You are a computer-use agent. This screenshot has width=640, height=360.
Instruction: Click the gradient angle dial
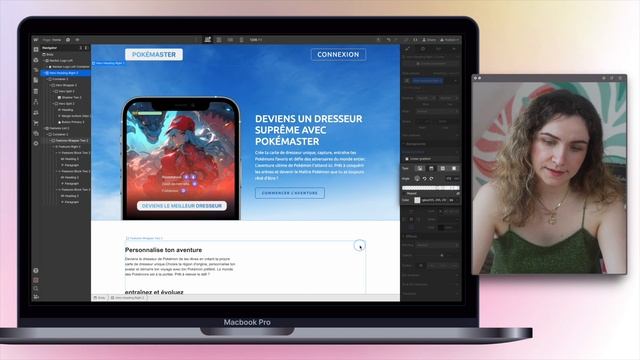(x=417, y=178)
